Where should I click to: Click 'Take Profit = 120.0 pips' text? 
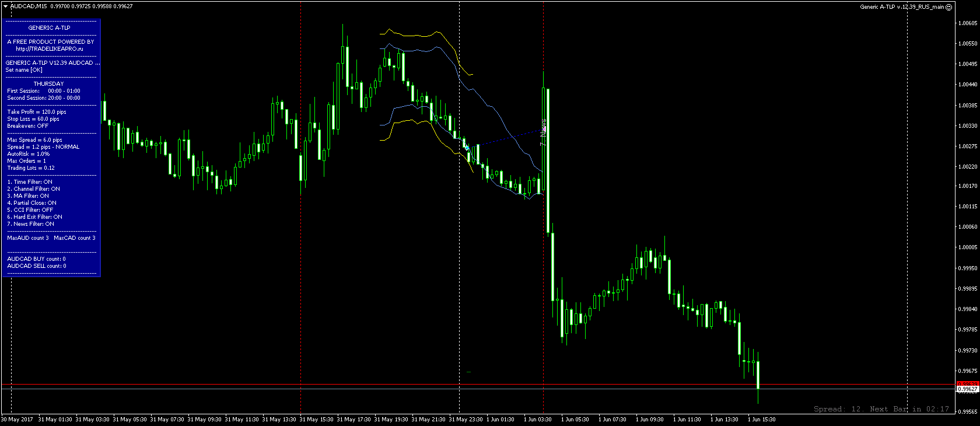pyautogui.click(x=37, y=112)
